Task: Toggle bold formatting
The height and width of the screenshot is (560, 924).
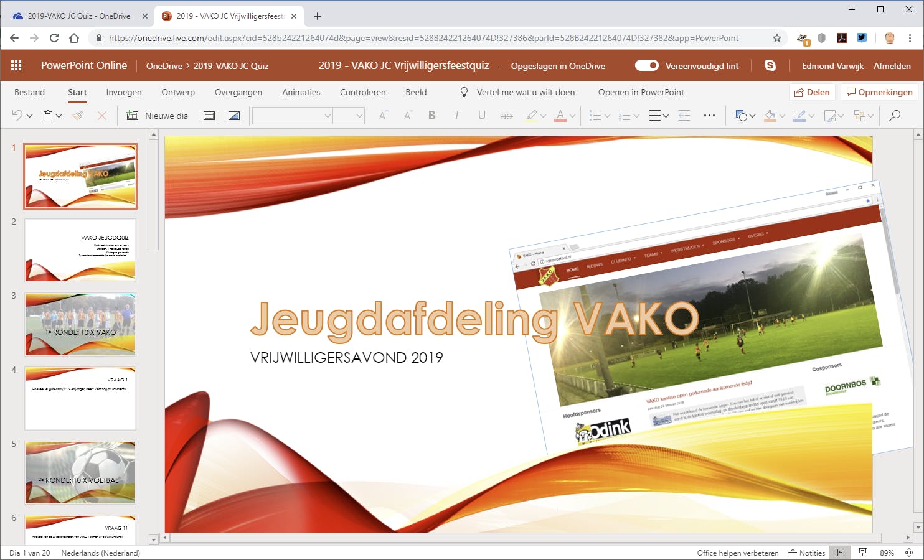Action: point(432,116)
